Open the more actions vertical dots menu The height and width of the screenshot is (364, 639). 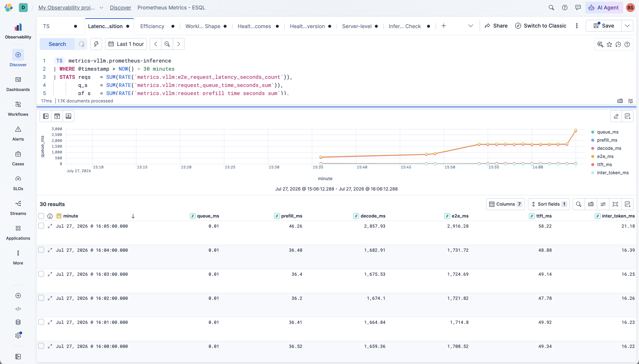(577, 26)
